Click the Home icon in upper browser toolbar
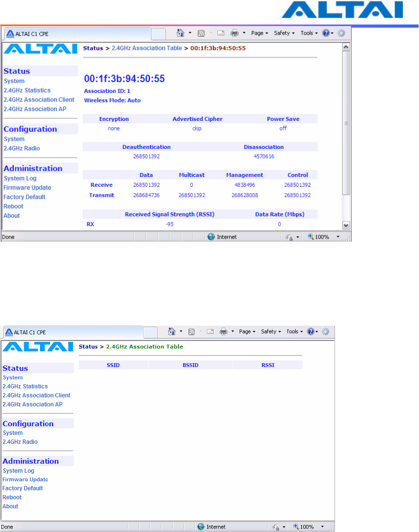 coord(180,33)
